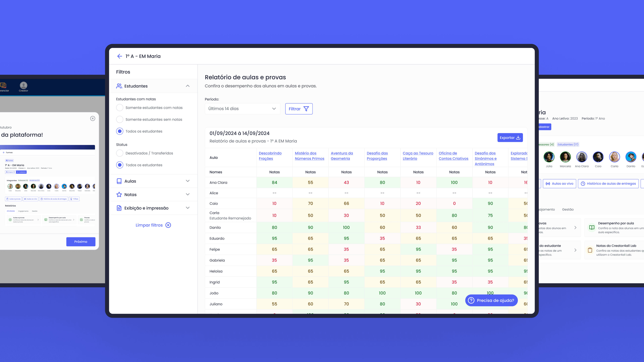The width and height of the screenshot is (644, 362).
Task: Expand the Notas filter section chevron
Action: (x=187, y=195)
